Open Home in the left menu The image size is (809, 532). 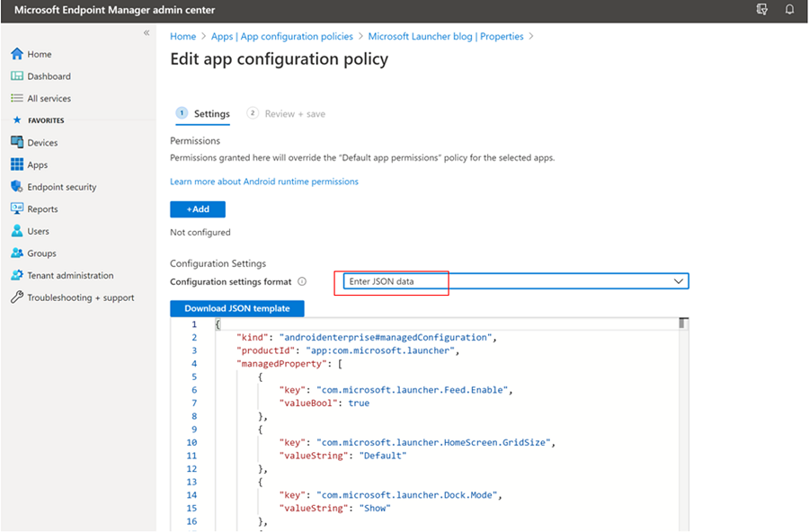(40, 54)
